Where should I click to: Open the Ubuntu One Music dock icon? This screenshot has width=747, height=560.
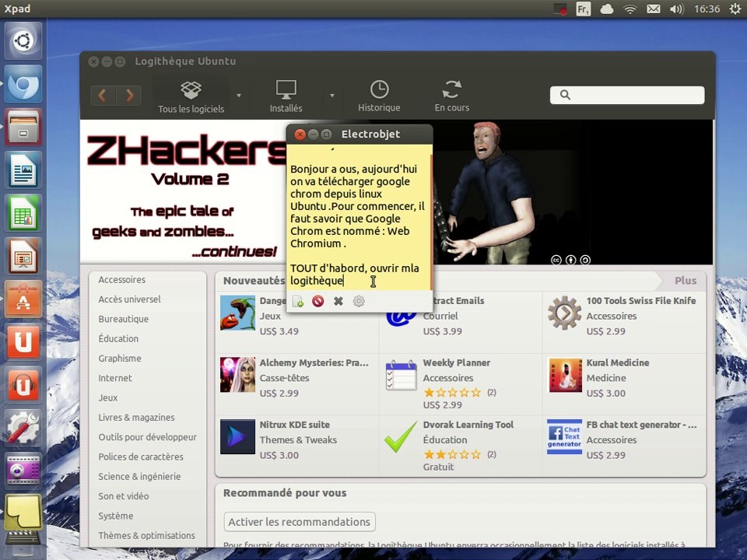23,384
